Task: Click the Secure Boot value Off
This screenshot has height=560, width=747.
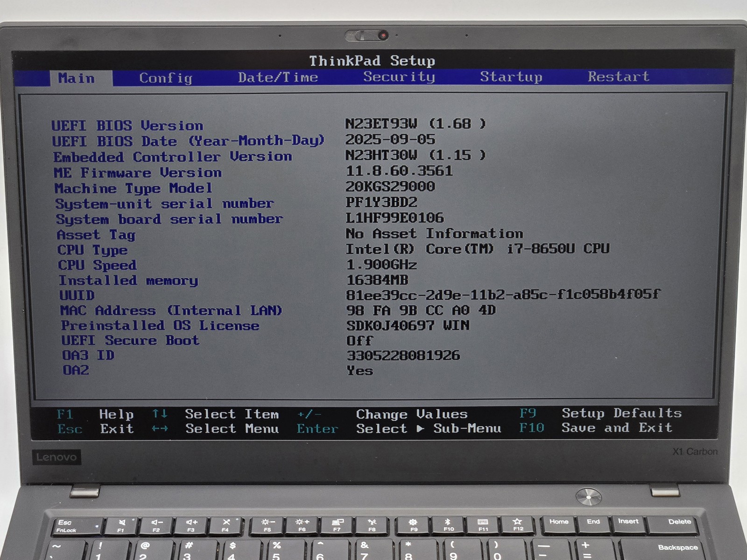Action: pyautogui.click(x=359, y=341)
